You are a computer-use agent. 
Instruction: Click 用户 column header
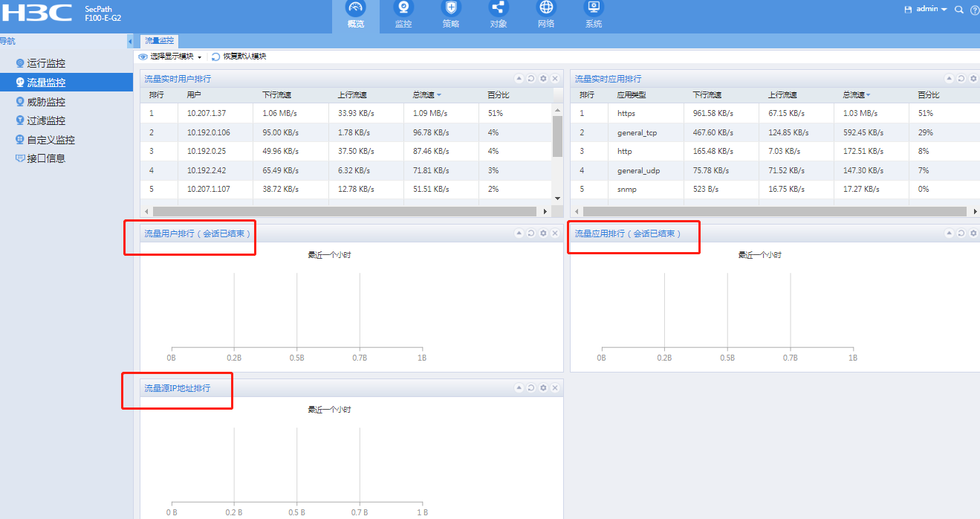pos(194,95)
